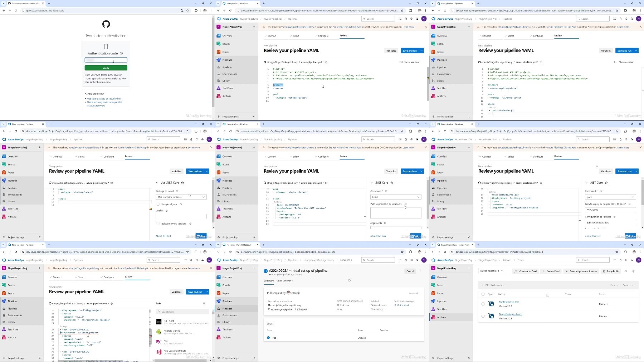Click the 20240902.1 breadcrumb in the pipeline run window

tap(346, 260)
